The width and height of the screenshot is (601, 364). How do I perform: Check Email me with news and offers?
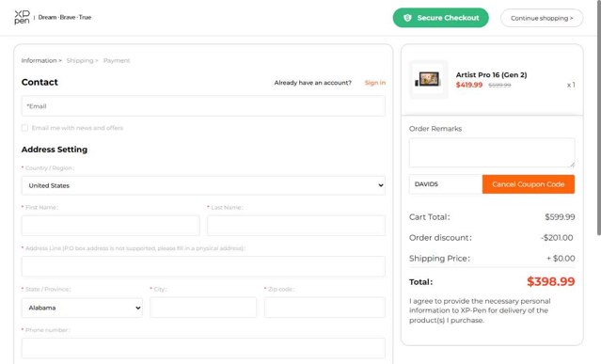tap(24, 128)
